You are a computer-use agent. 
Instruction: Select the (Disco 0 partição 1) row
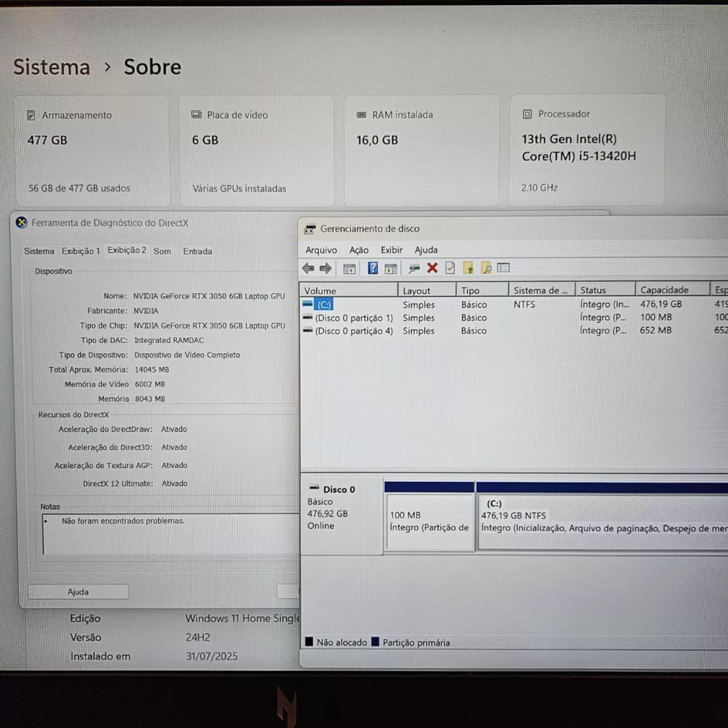513,317
